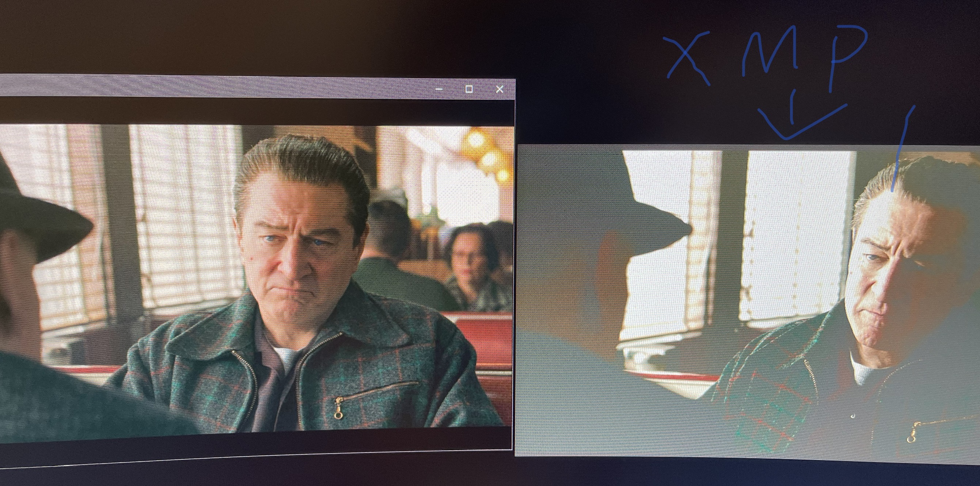
Task: Minimize the left video window
Action: [x=440, y=89]
